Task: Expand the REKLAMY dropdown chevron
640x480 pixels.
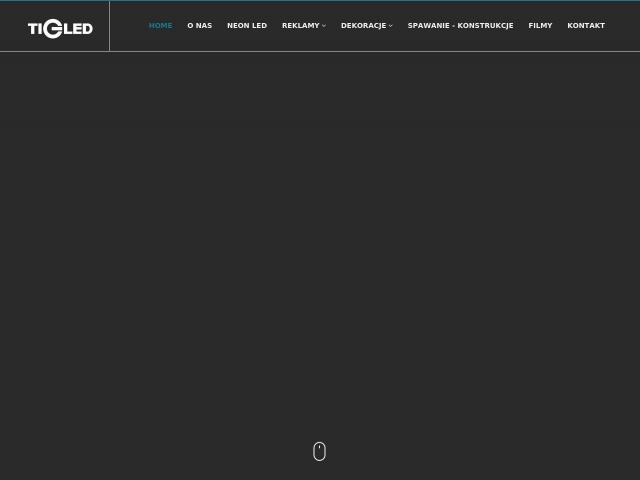Action: click(324, 26)
